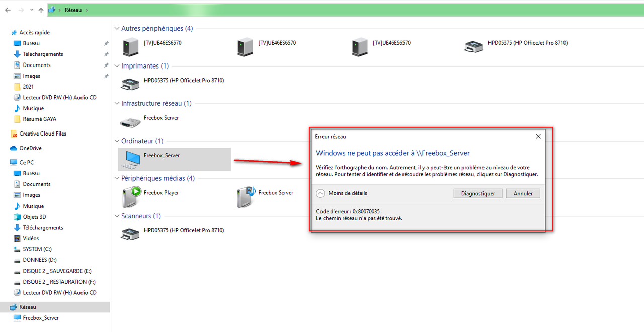Open SYSTEM (C:) drive
The height and width of the screenshot is (332, 644).
[x=37, y=249]
